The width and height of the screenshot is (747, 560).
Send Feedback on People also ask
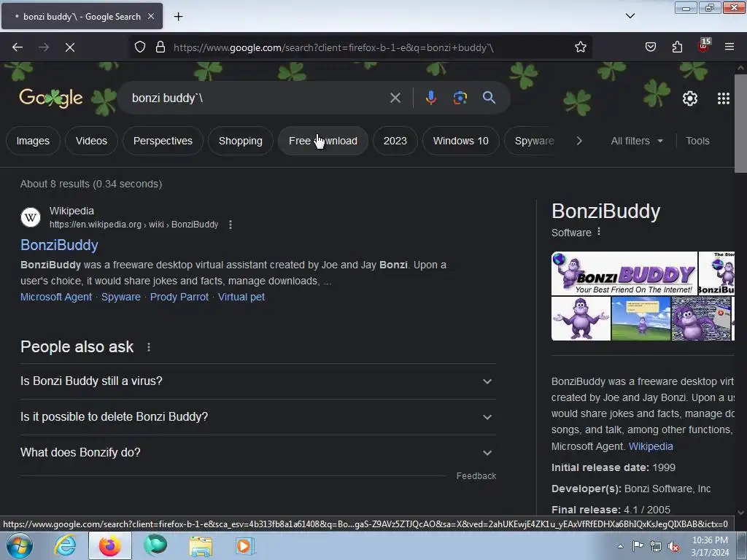click(x=476, y=475)
